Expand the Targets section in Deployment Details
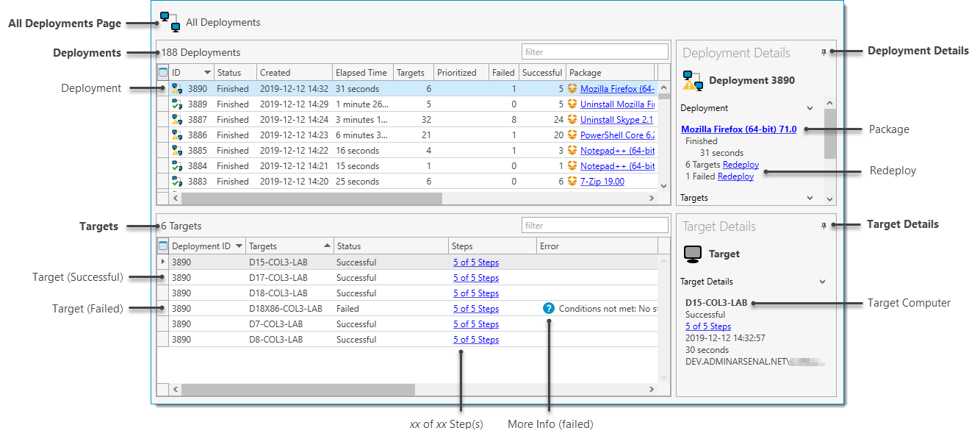Viewport: 980px width, 436px height. [810, 198]
